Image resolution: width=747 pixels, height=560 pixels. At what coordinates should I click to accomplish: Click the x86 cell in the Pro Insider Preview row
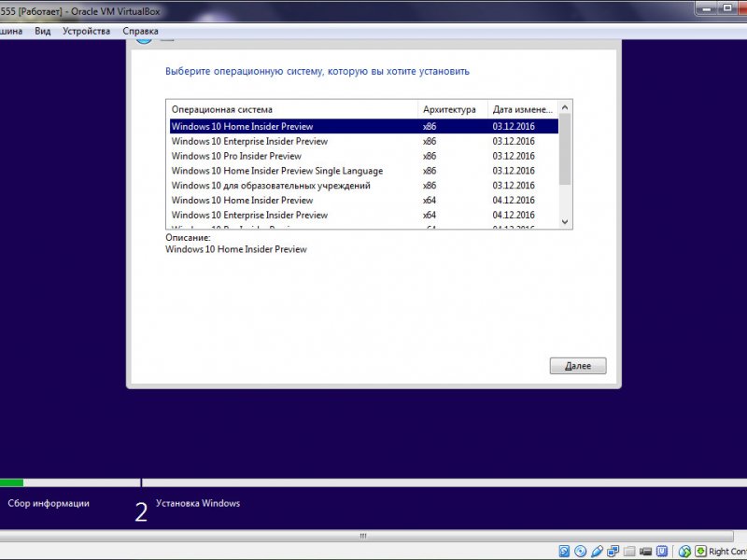(x=430, y=156)
